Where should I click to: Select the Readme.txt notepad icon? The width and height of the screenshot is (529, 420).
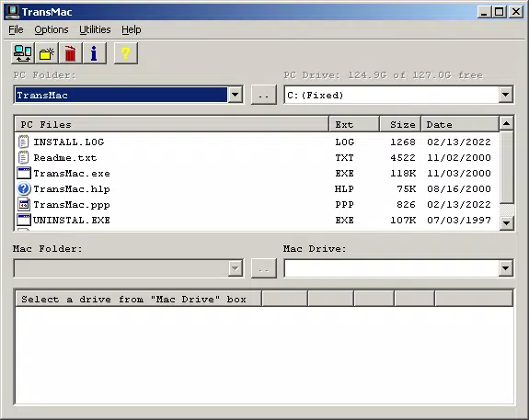(23, 157)
